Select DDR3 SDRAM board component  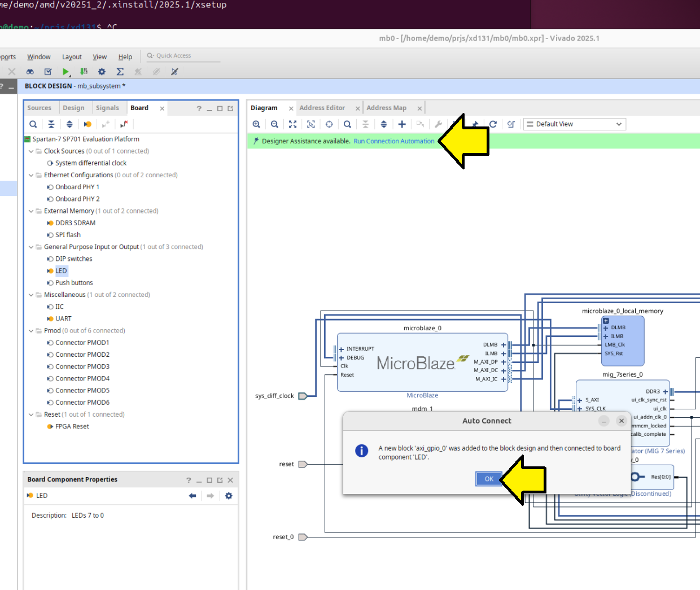[75, 223]
